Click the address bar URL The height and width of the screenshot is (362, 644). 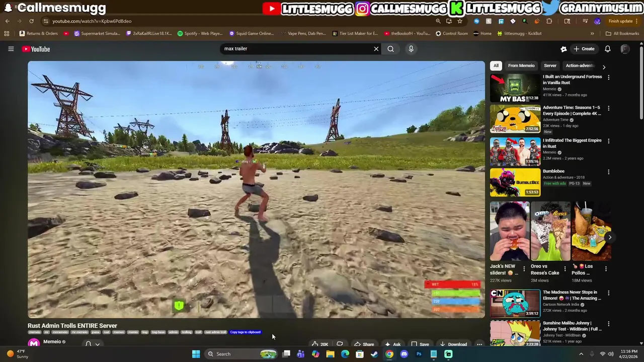[x=92, y=21]
